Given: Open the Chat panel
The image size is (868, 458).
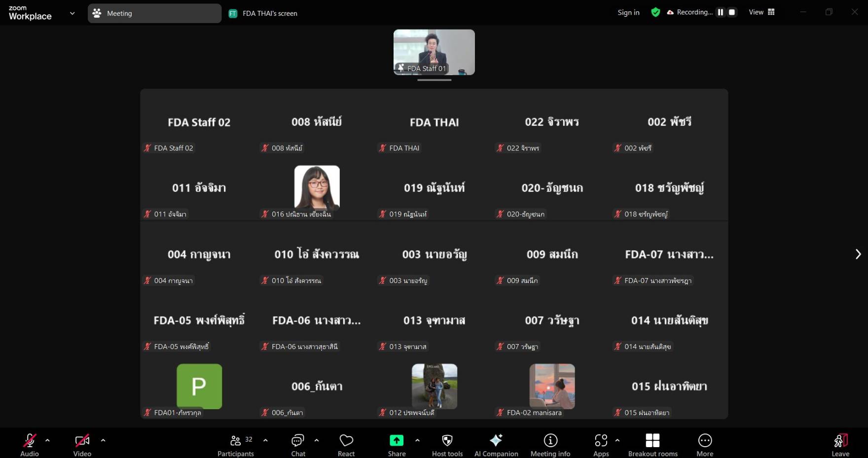Looking at the screenshot, I should [x=298, y=444].
